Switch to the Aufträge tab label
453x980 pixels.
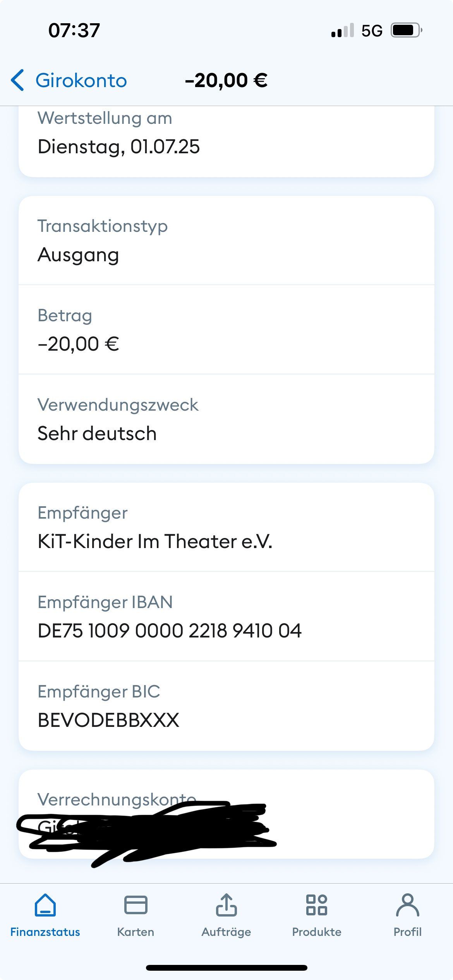point(226,932)
